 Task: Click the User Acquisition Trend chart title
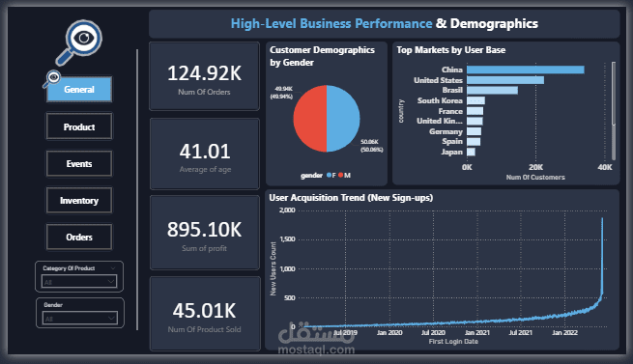[x=351, y=198]
